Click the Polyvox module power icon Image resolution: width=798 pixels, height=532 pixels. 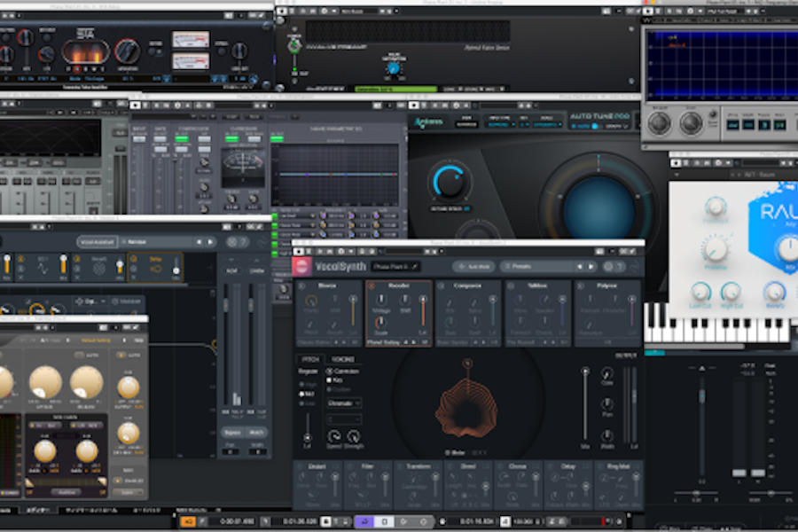580,287
